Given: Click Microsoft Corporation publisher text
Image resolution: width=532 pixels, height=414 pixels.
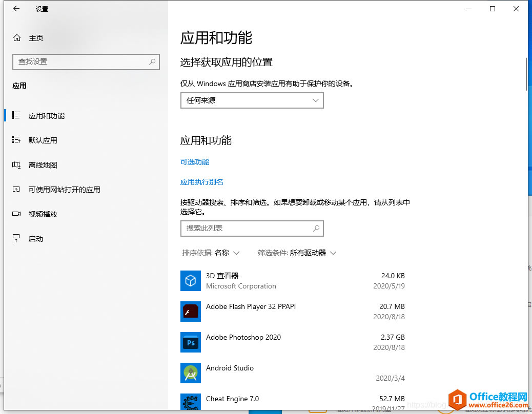Looking at the screenshot, I should (241, 286).
